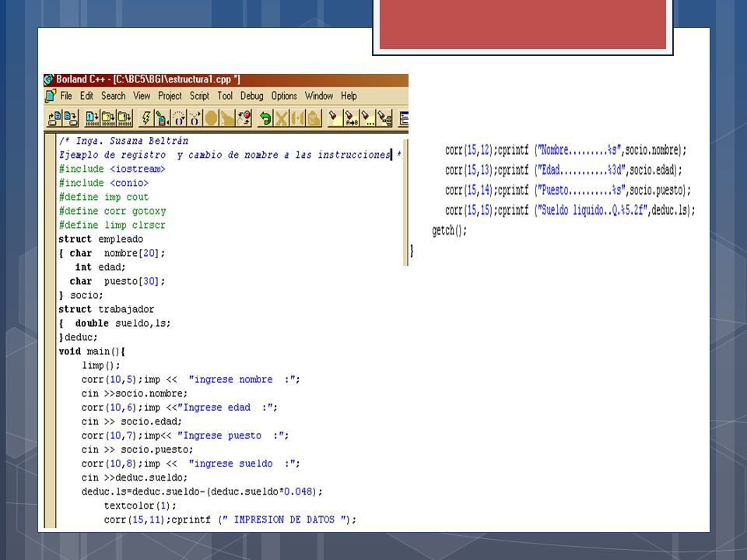Click the line '}deduc;'
Image resolution: width=747 pixels, height=560 pixels.
click(x=78, y=337)
